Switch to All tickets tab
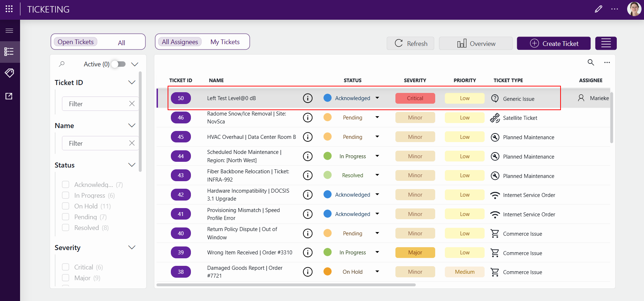 tap(121, 43)
